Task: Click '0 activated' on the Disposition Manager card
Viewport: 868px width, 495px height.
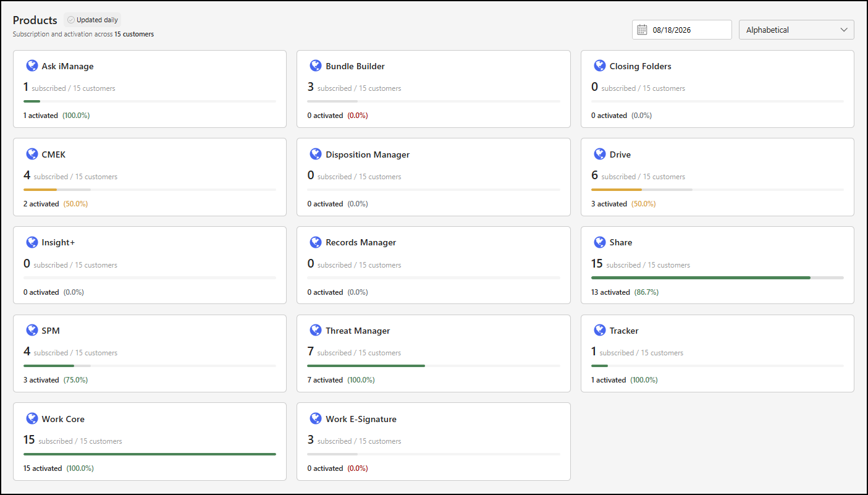Action: [x=325, y=204]
